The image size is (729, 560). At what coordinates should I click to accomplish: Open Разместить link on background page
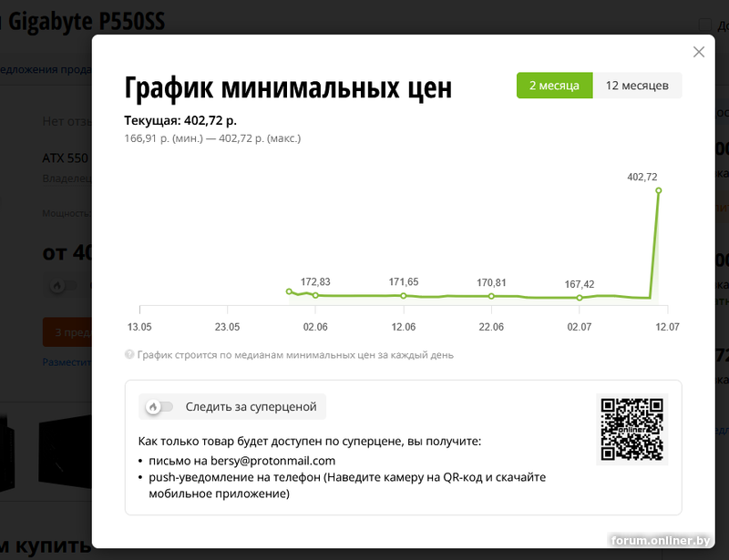[x=67, y=362]
